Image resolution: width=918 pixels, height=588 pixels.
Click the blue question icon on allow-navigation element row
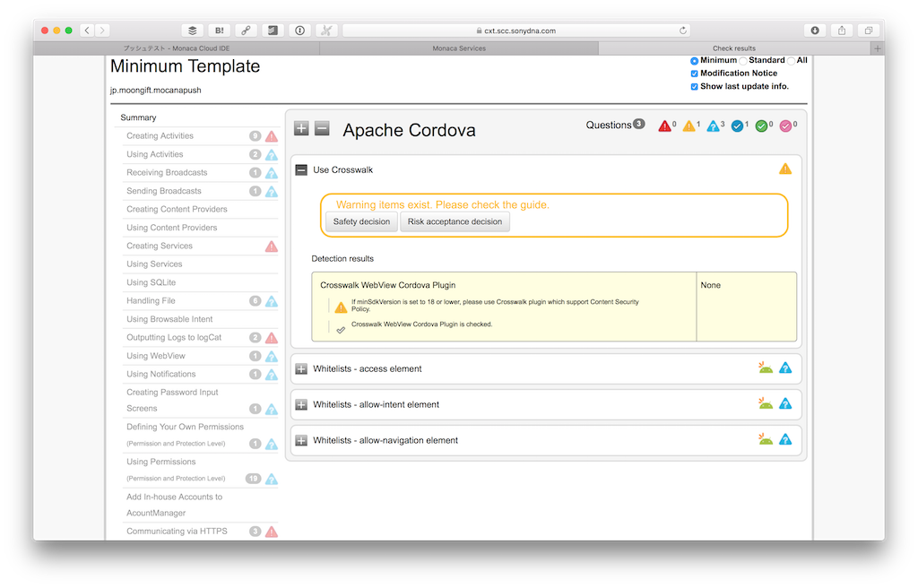pyautogui.click(x=785, y=439)
